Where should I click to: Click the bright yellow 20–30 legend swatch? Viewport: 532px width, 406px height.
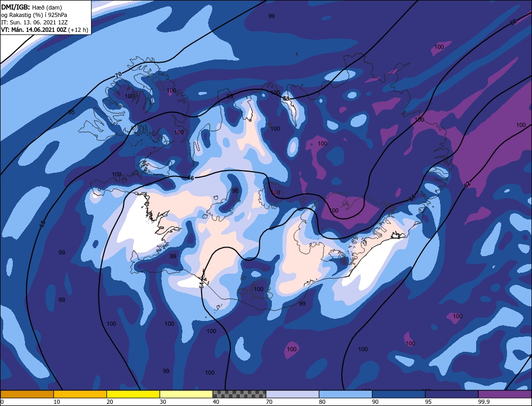click(133, 394)
